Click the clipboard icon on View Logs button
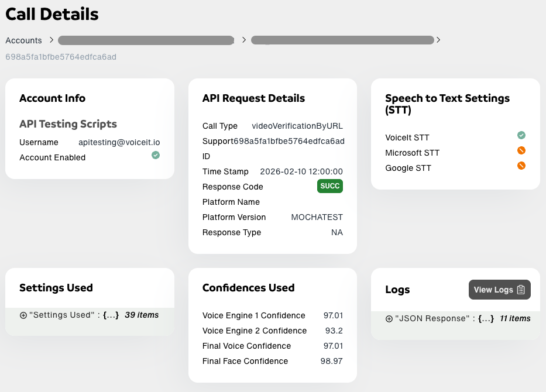This screenshot has height=392, width=546. point(521,289)
